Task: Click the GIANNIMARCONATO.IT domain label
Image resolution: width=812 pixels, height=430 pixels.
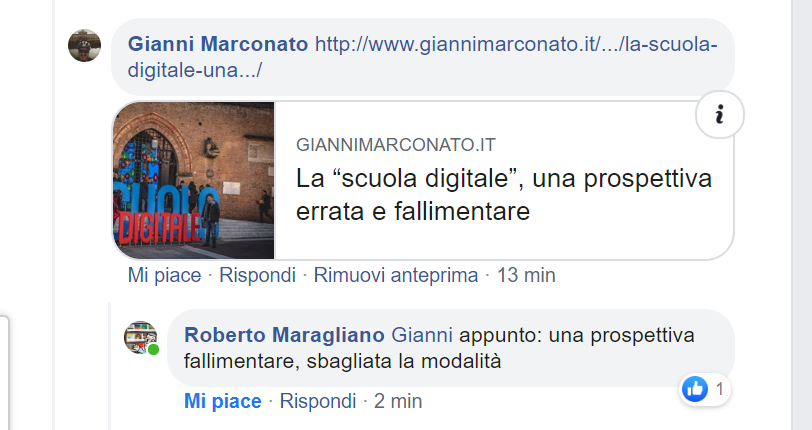Action: (x=396, y=145)
